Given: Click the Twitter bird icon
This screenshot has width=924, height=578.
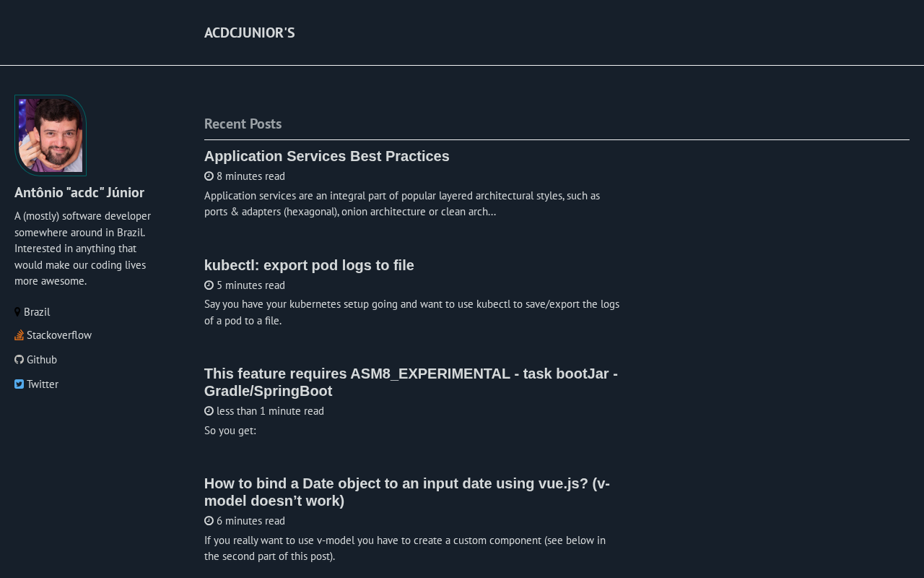Looking at the screenshot, I should pyautogui.click(x=19, y=384).
